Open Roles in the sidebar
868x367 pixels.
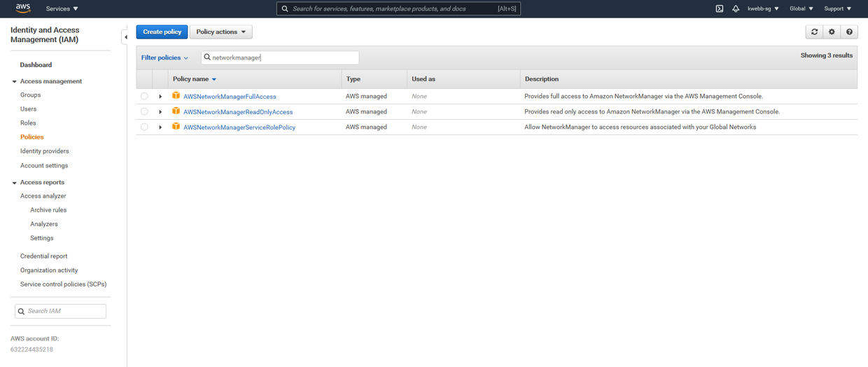coord(28,123)
